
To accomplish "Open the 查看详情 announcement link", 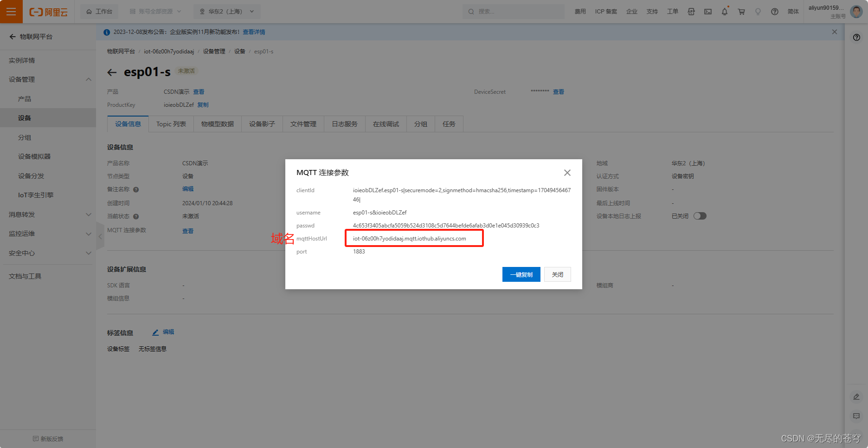I will [x=254, y=32].
